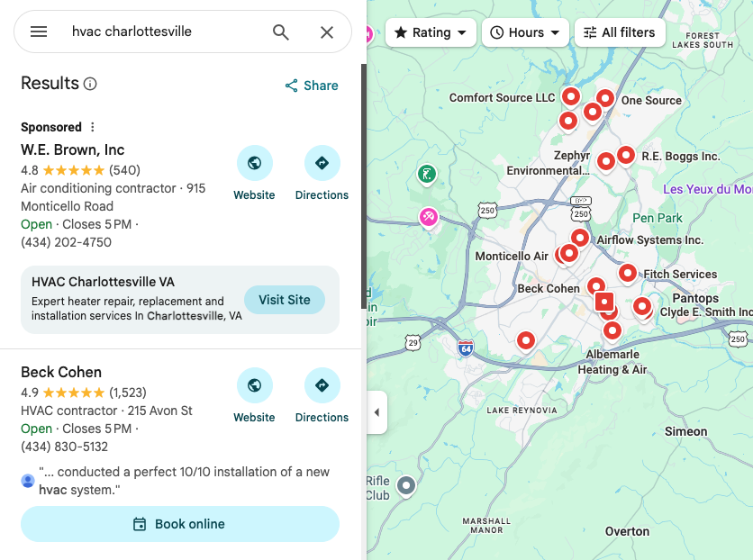753x560 pixels.
Task: Click the Lake Reynovia map label
Action: 522,411
